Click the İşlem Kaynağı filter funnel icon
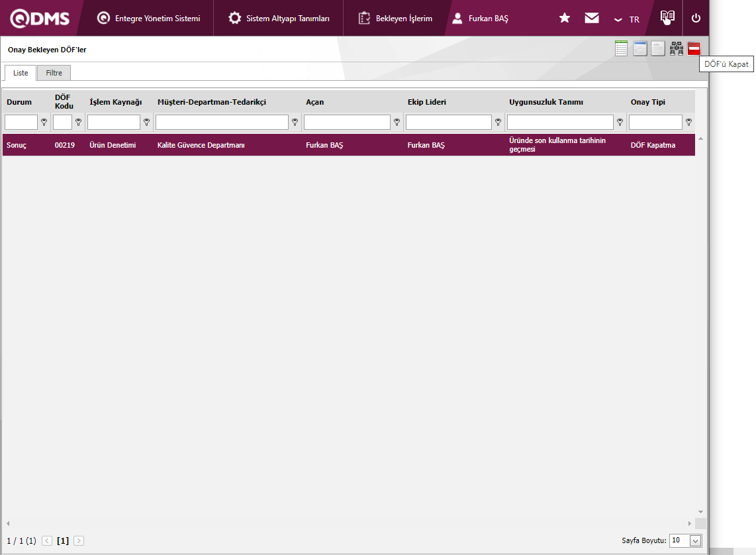Image resolution: width=756 pixels, height=555 pixels. (146, 123)
